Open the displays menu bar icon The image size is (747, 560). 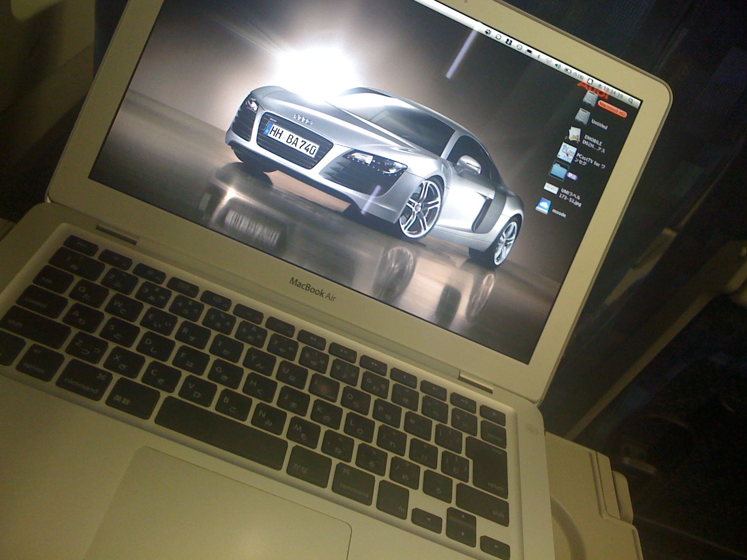tap(529, 52)
